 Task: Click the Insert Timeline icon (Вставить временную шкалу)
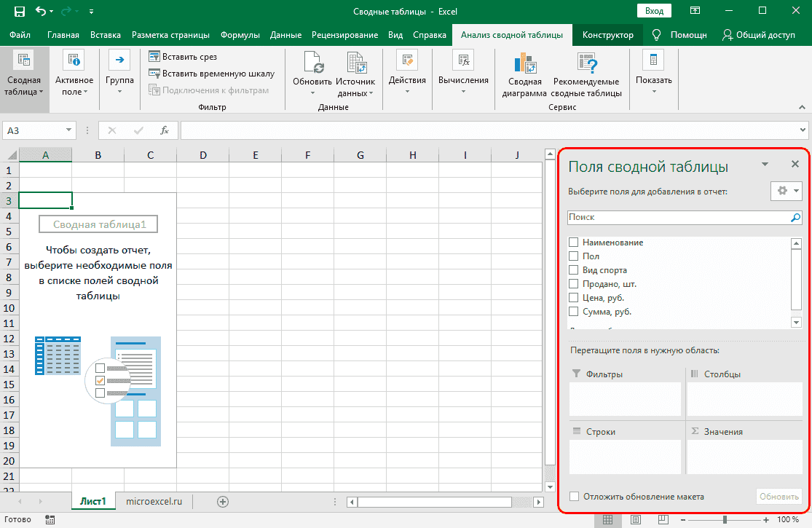[x=154, y=74]
